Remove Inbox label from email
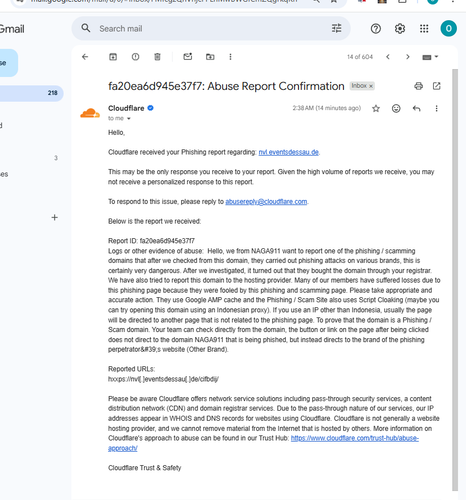The height and width of the screenshot is (500, 466). point(371,86)
